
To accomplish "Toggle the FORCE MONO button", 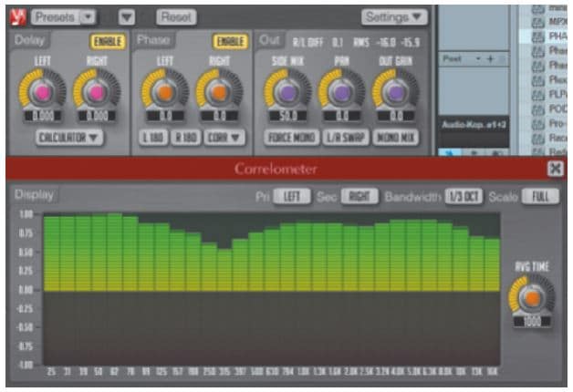I will click(291, 138).
